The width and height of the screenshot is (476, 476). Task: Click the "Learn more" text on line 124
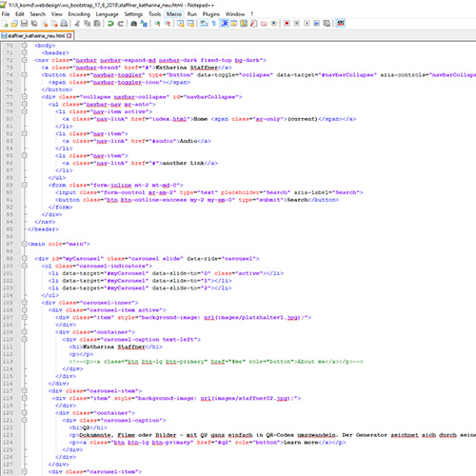tap(301, 443)
